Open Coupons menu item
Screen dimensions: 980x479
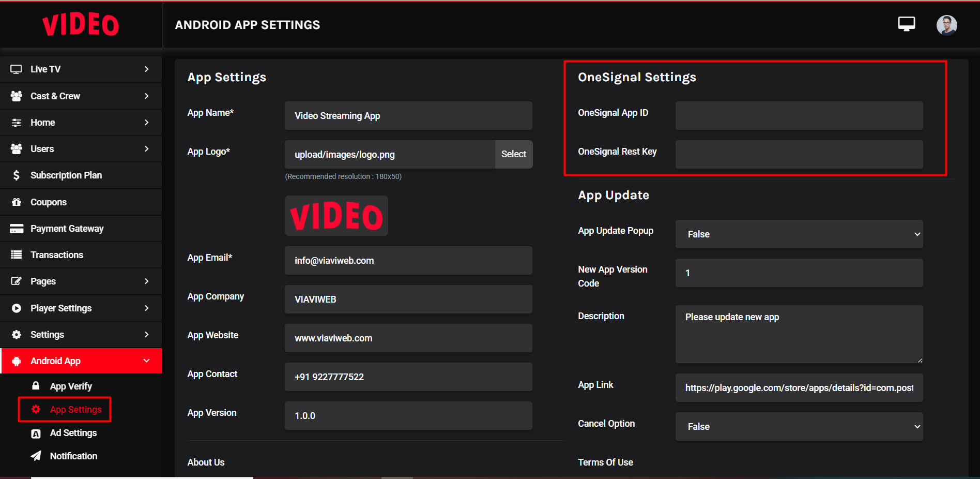point(81,202)
